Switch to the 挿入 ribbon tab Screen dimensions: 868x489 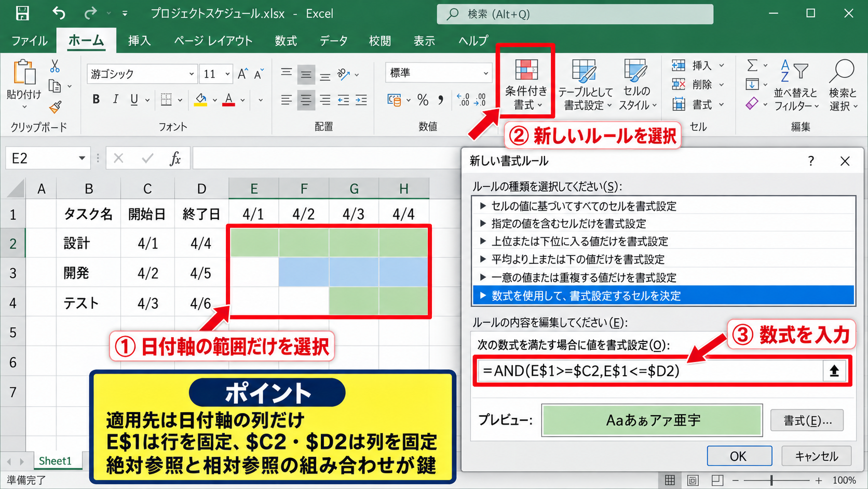click(x=139, y=41)
